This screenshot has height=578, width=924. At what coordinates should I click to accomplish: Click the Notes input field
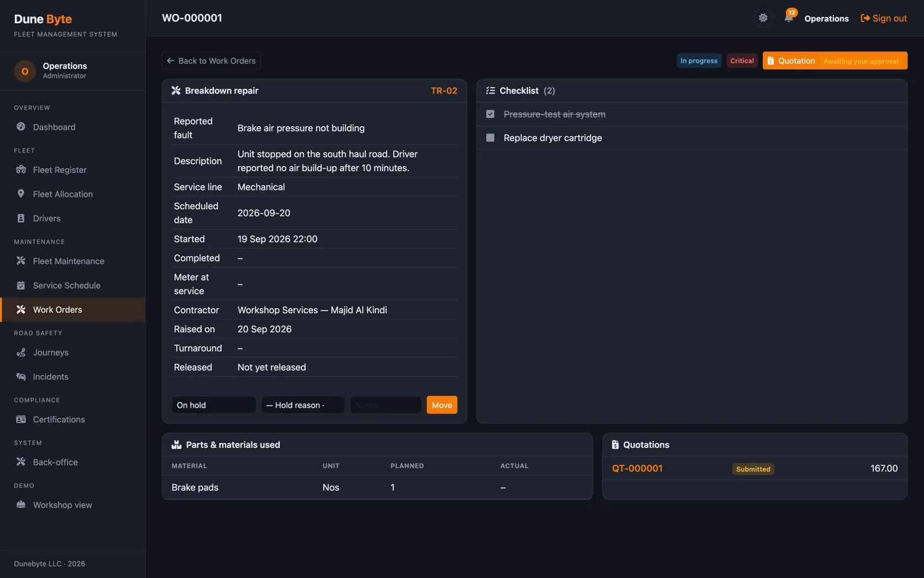point(386,405)
